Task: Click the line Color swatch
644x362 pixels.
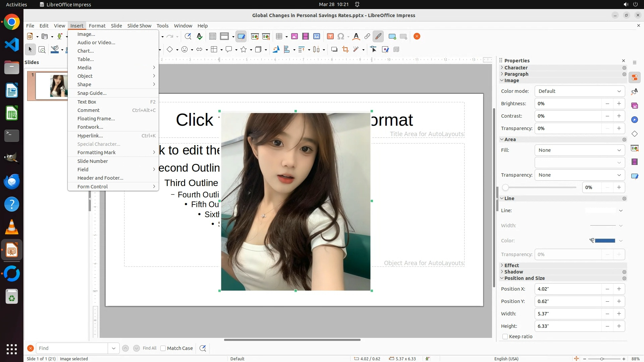Action: coord(605,241)
